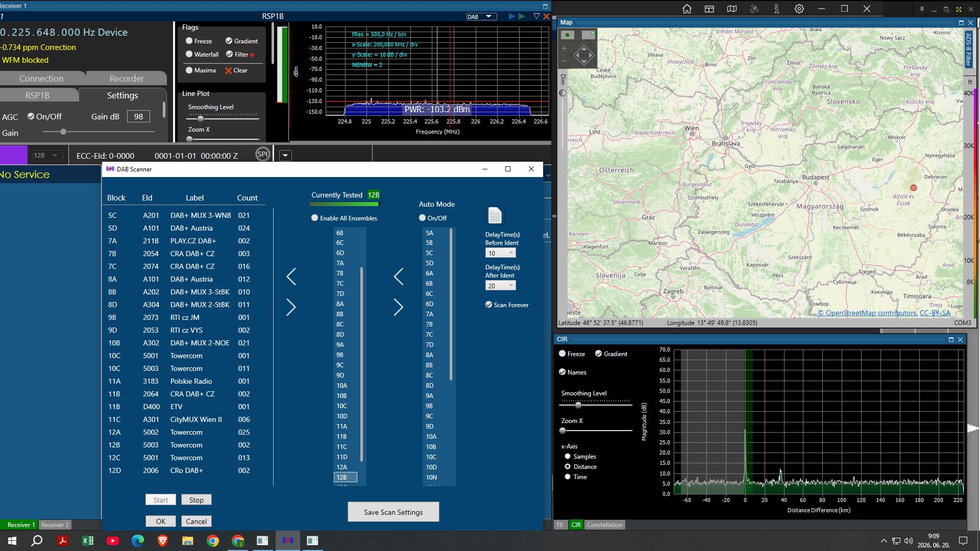Viewport: 980px width, 551px height.
Task: Click the Stop scan button
Action: point(196,500)
